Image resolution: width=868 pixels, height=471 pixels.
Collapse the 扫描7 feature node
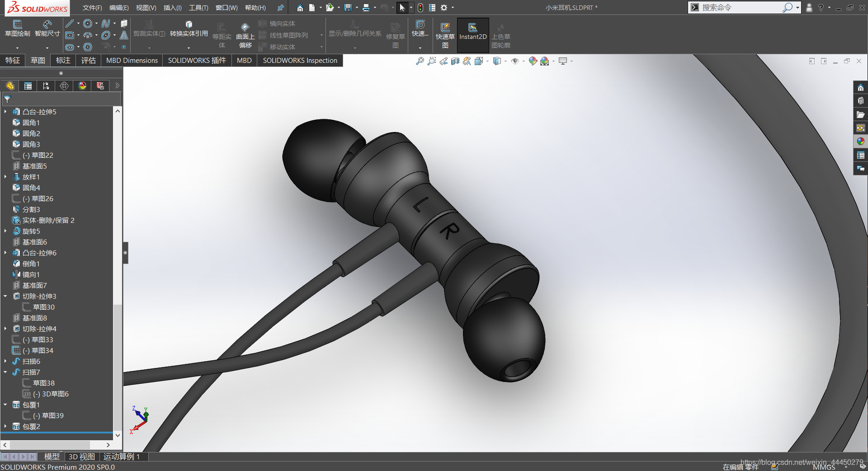pos(5,372)
